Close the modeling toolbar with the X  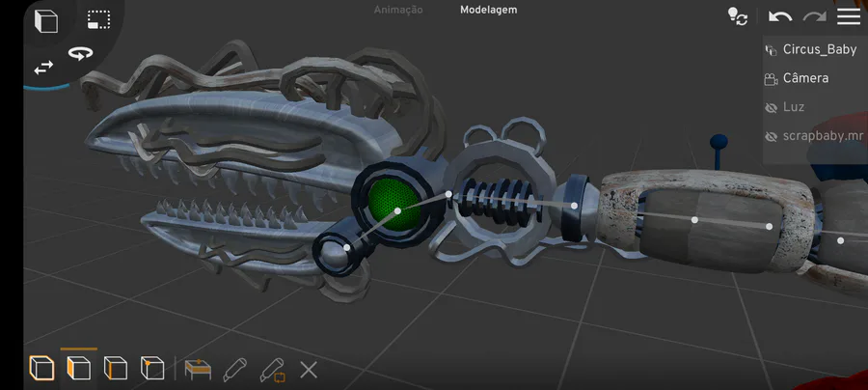pos(309,370)
